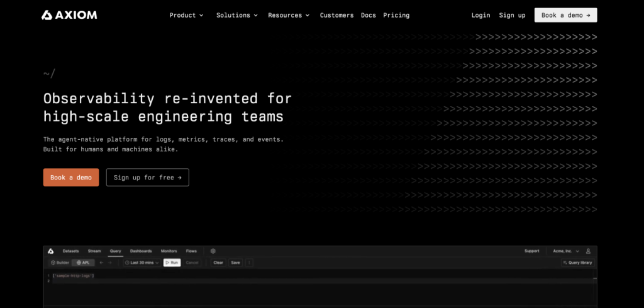Go to the Pricing page
Viewport: 644px width, 308px height.
pyautogui.click(x=396, y=15)
